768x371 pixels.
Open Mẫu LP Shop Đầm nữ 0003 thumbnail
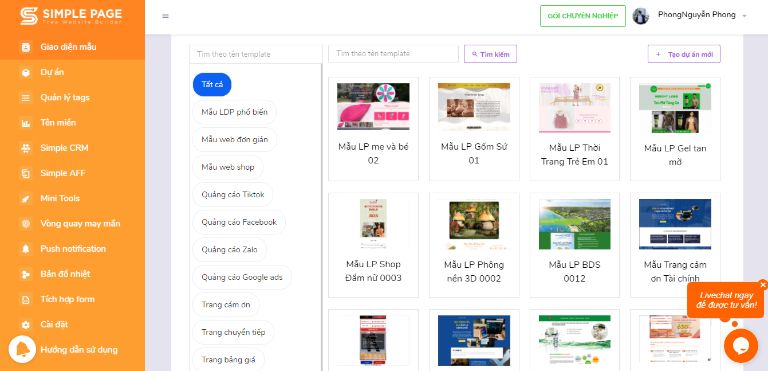pos(373,223)
